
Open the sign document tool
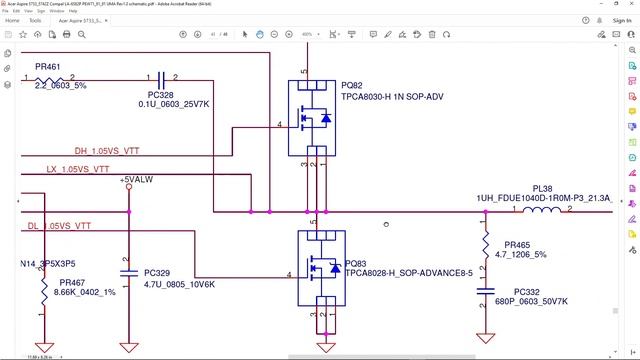402,35
